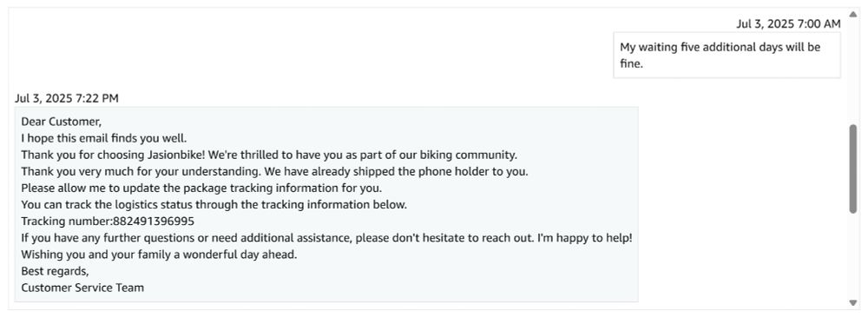Click the tracking number 882491396995
868x318 pixels.
[x=154, y=222]
